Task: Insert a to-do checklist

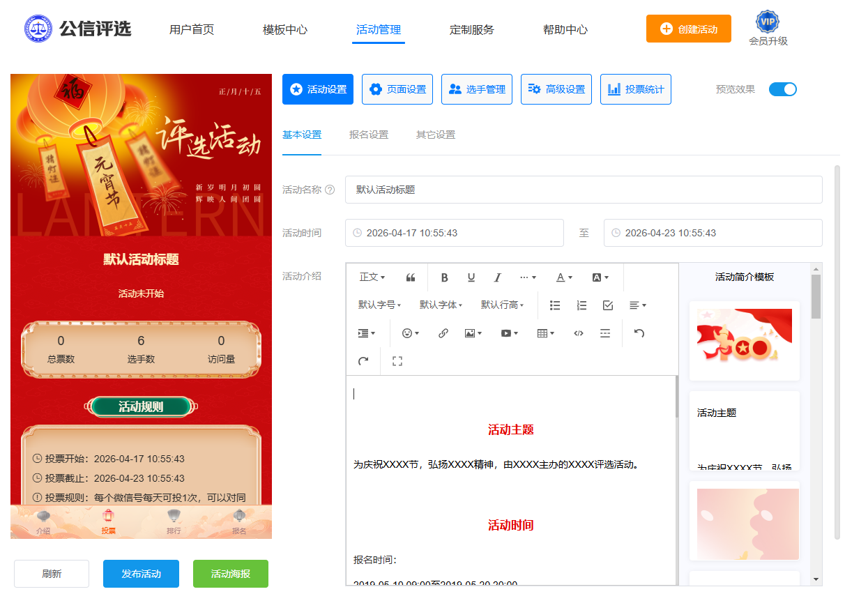Action: coord(608,305)
